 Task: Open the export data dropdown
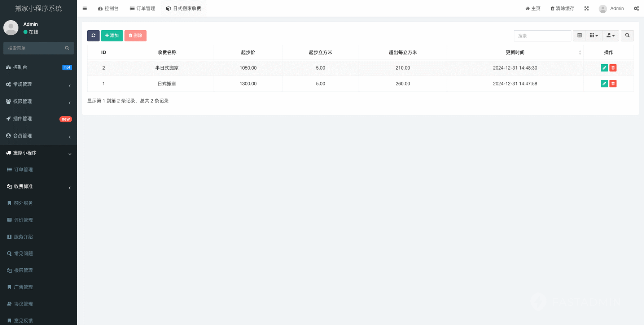(610, 35)
